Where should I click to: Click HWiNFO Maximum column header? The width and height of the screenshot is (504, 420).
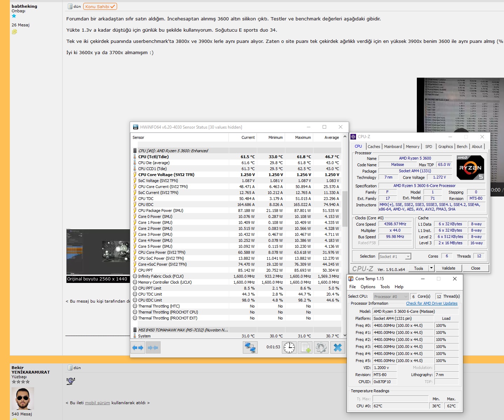299,137
